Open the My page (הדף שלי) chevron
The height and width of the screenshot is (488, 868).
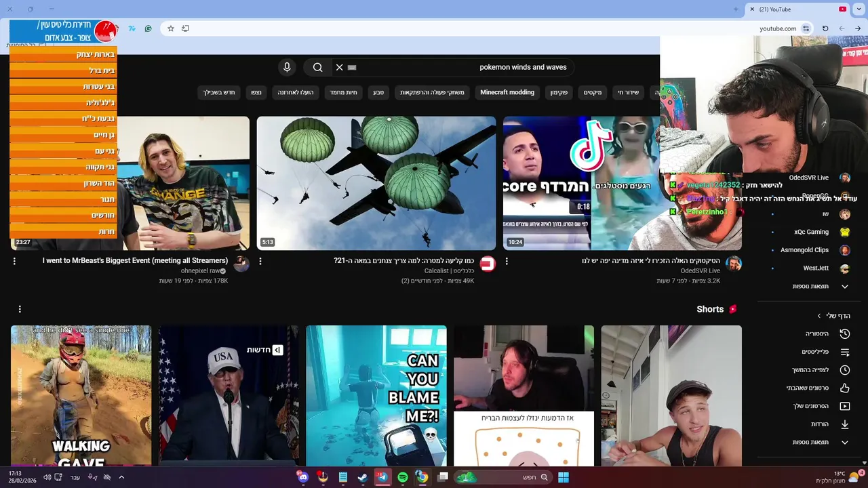click(818, 316)
